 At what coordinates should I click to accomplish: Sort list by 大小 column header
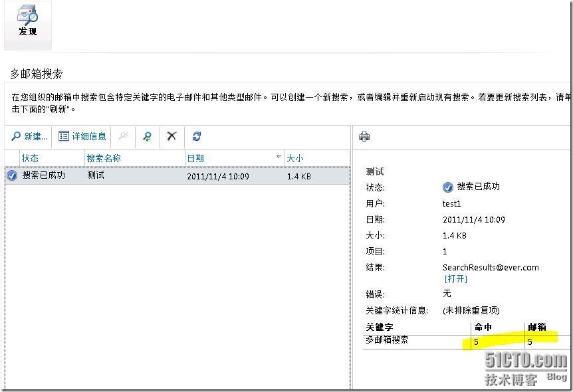(295, 158)
